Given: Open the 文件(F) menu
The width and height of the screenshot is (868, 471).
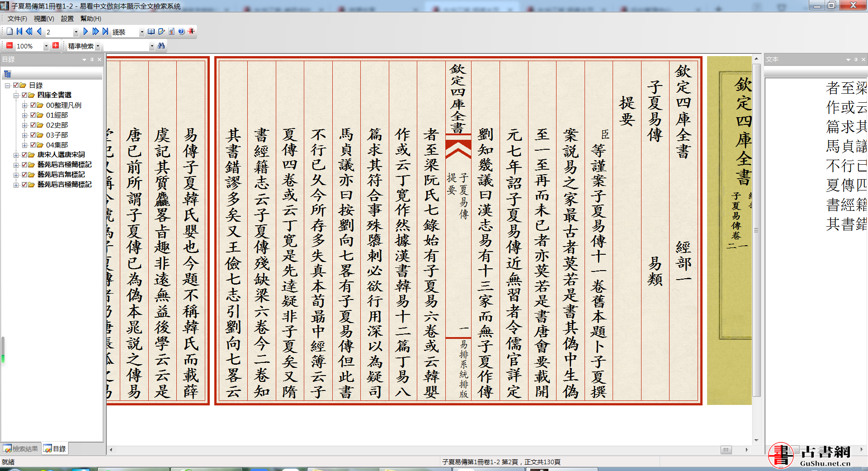Looking at the screenshot, I should [x=17, y=19].
